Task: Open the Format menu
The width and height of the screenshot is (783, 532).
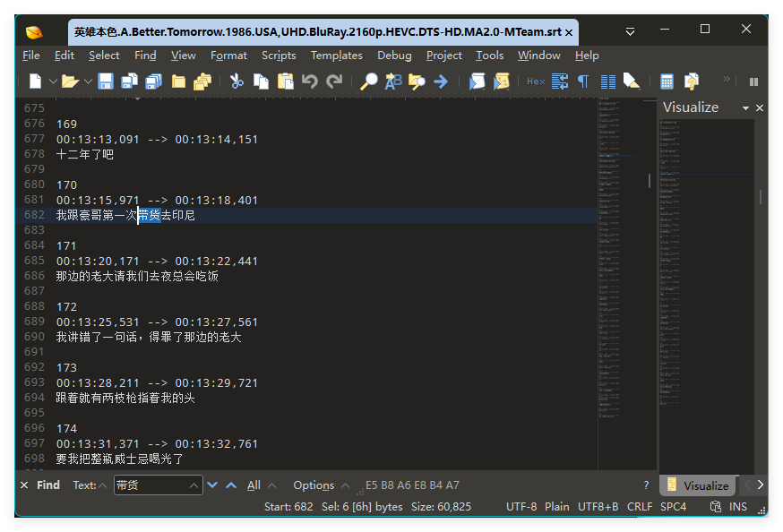Action: point(228,56)
